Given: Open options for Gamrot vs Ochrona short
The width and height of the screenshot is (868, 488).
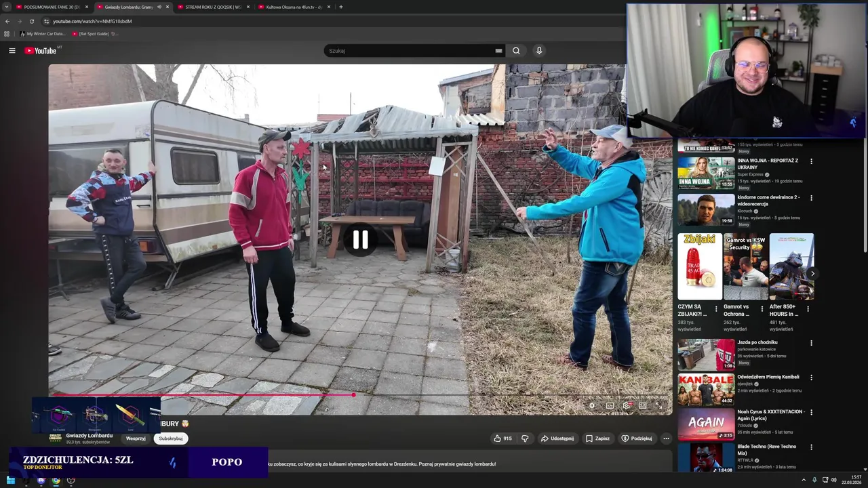Looking at the screenshot, I should tap(762, 309).
